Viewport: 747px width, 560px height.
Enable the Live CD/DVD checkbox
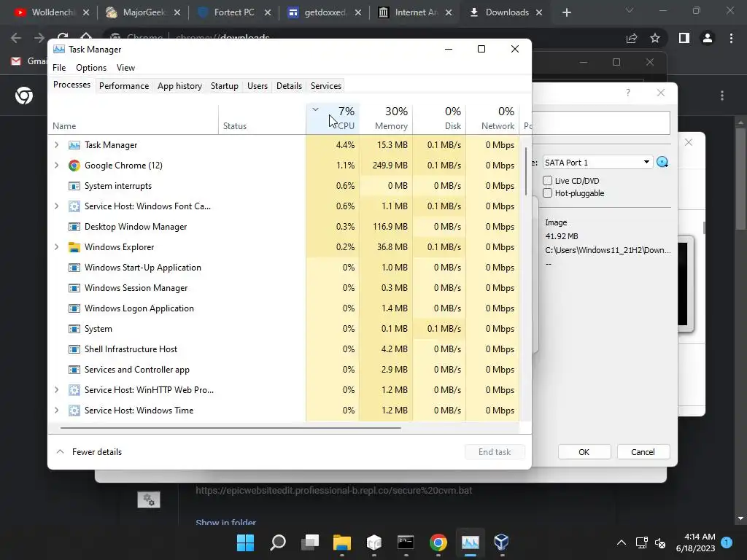click(x=547, y=181)
